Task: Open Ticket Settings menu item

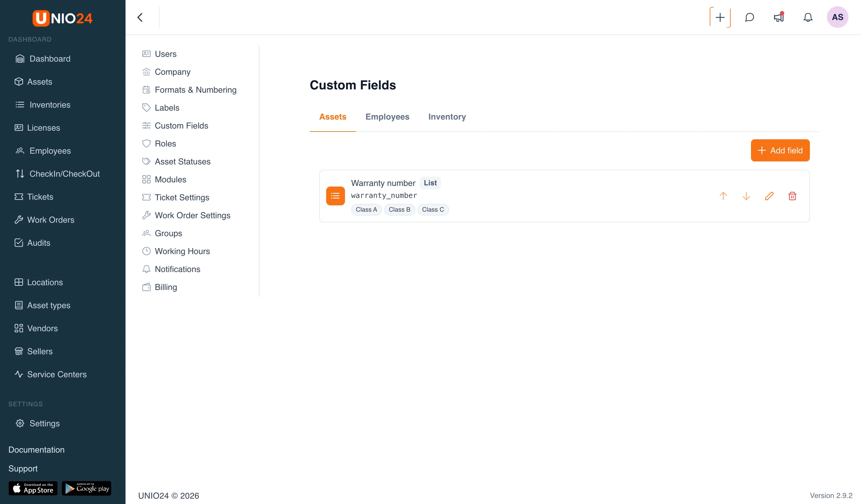Action: 175,198
